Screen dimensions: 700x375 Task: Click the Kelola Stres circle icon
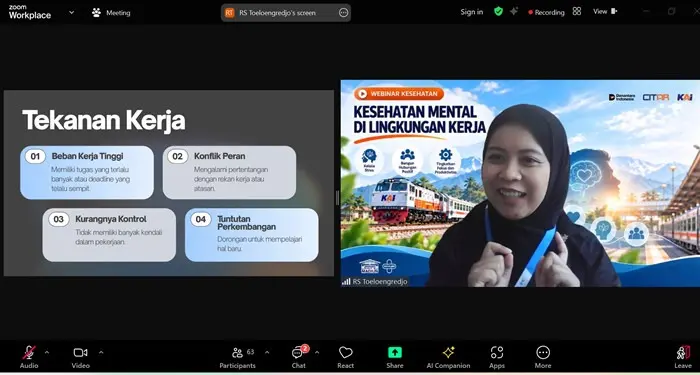pyautogui.click(x=369, y=161)
